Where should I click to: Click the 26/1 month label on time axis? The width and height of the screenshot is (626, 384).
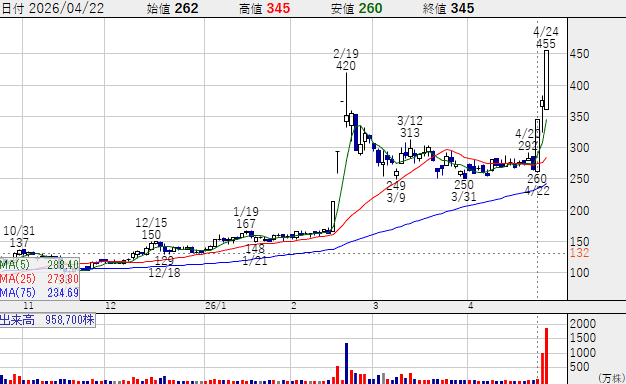click(216, 306)
